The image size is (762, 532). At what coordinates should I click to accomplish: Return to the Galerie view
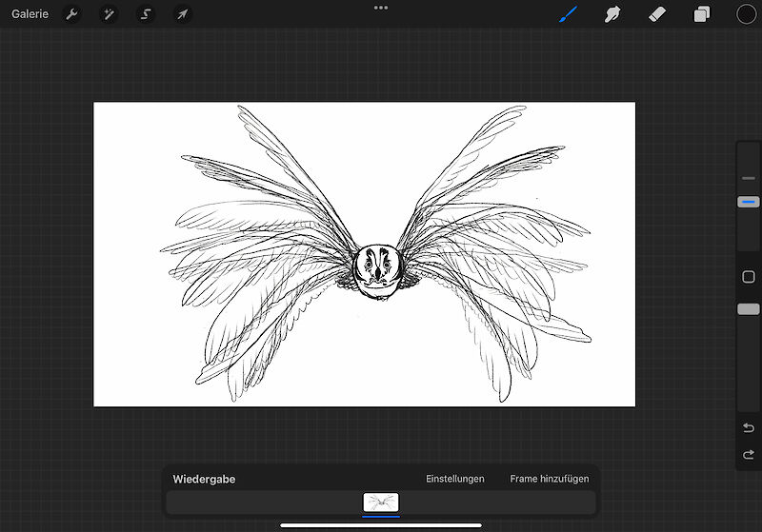coord(30,14)
